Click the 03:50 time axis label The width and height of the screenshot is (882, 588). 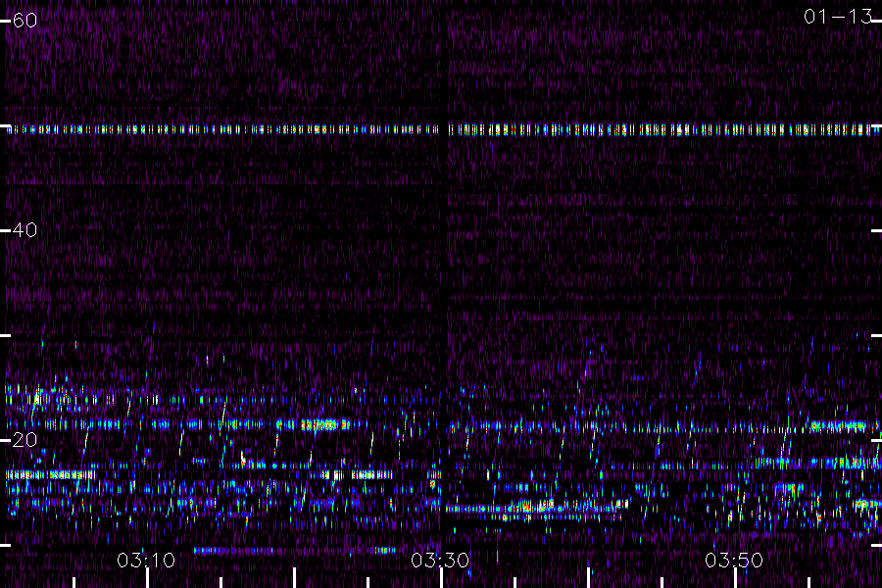(x=734, y=561)
